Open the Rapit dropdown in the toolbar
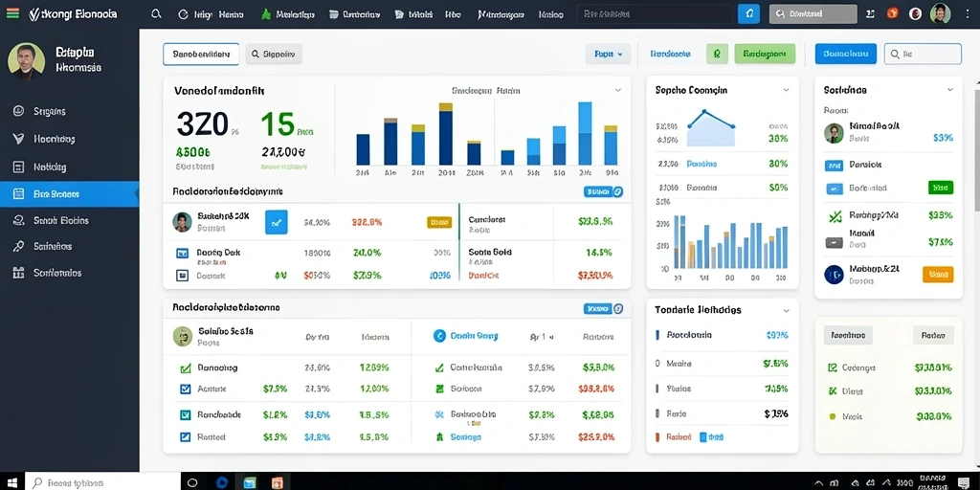980x490 pixels. coord(608,54)
